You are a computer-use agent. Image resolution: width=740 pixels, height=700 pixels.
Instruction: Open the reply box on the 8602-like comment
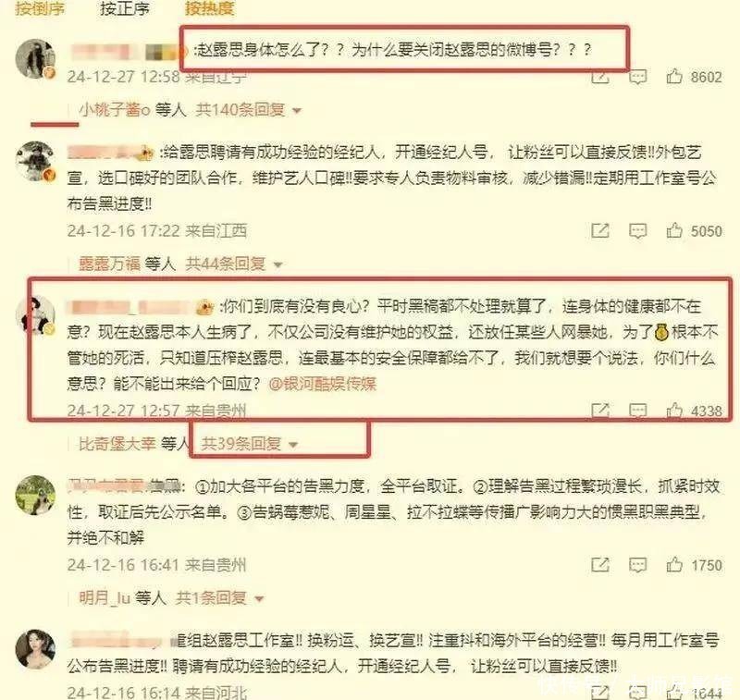coord(637,77)
